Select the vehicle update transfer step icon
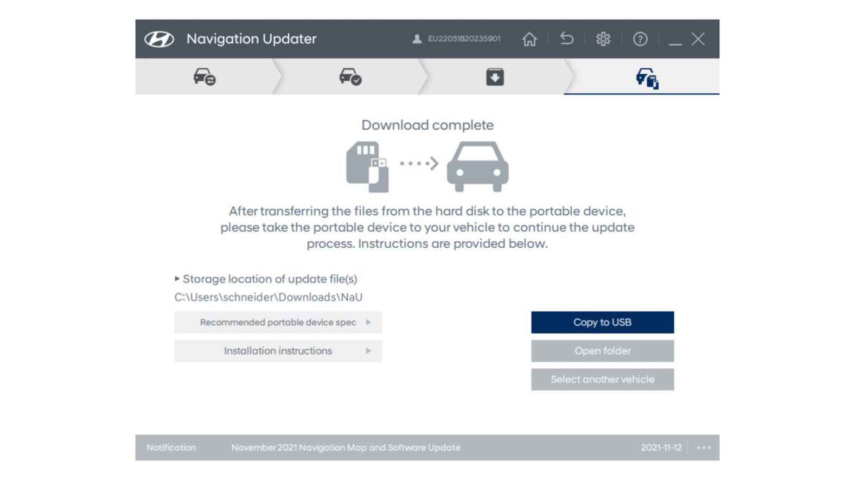Screen dimensions: 868x488 pyautogui.click(x=648, y=77)
